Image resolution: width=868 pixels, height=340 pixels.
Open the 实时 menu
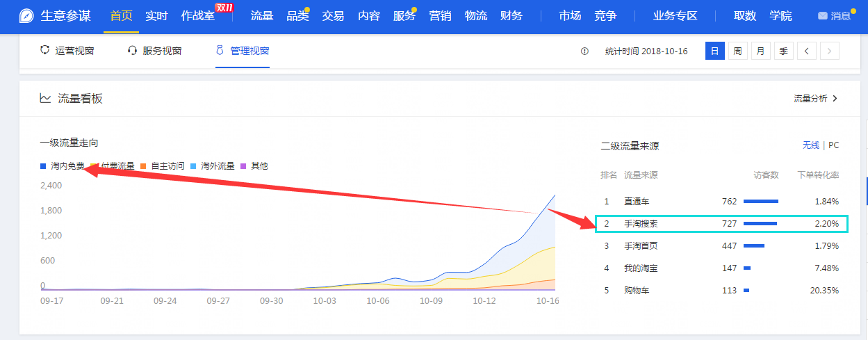point(156,16)
